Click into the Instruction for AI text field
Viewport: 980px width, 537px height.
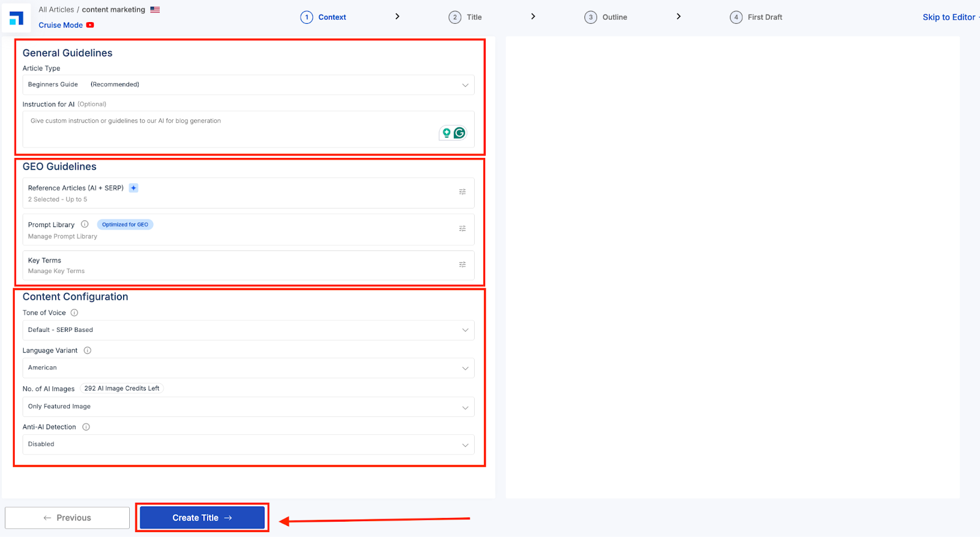(249, 129)
